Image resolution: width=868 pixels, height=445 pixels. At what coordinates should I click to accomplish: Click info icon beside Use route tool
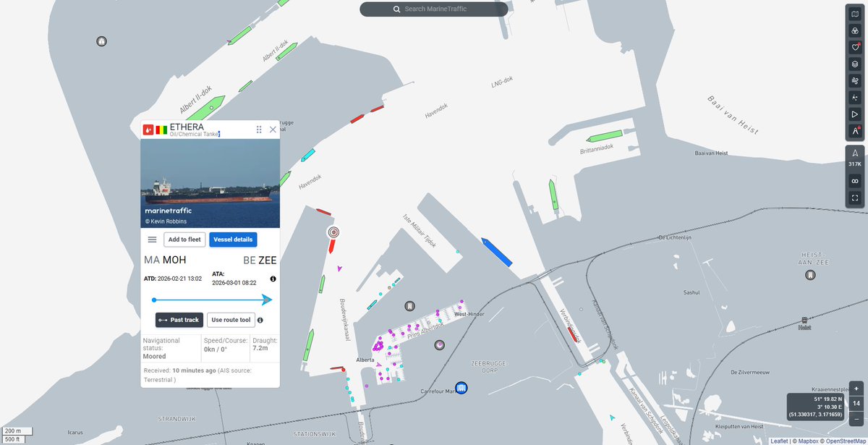point(260,320)
